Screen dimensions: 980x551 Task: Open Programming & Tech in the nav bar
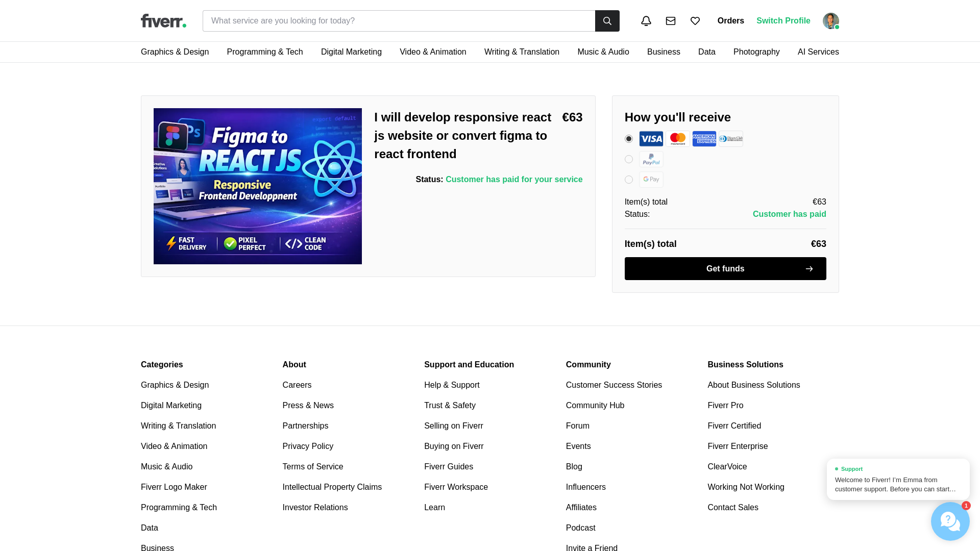pyautogui.click(x=264, y=52)
